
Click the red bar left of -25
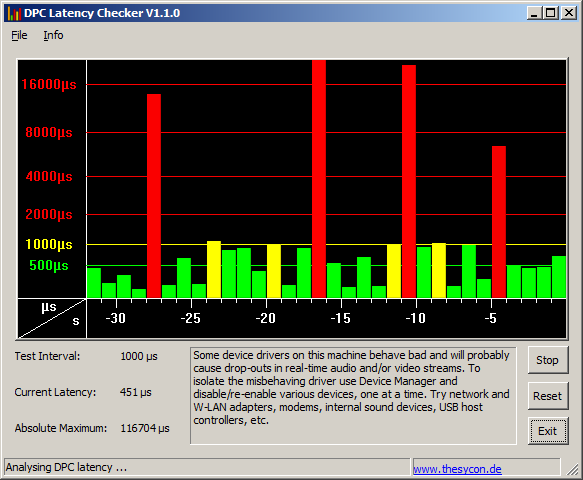pos(154,196)
